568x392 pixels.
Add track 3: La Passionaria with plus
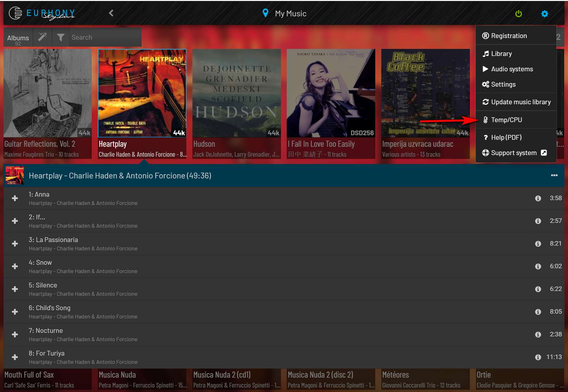(x=15, y=244)
